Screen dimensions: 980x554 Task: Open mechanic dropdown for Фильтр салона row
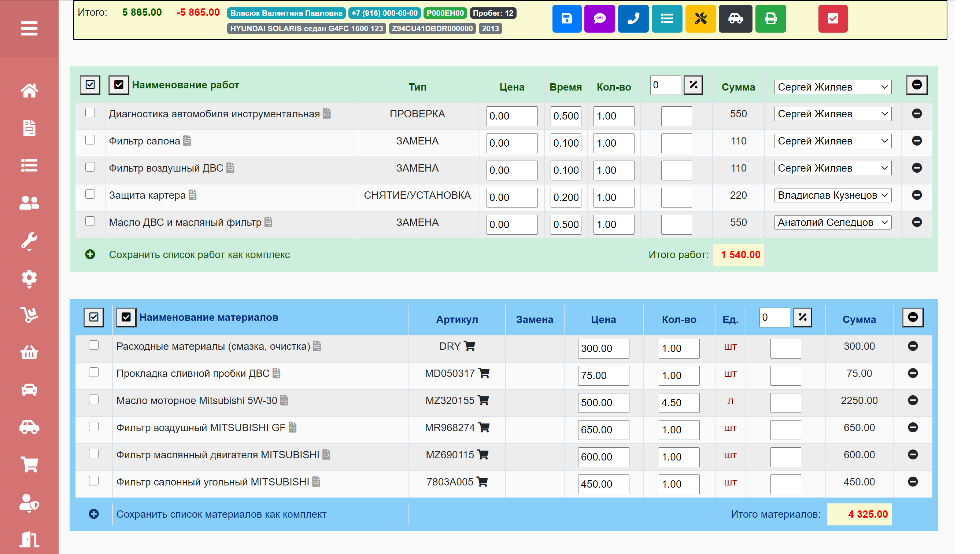(x=832, y=140)
